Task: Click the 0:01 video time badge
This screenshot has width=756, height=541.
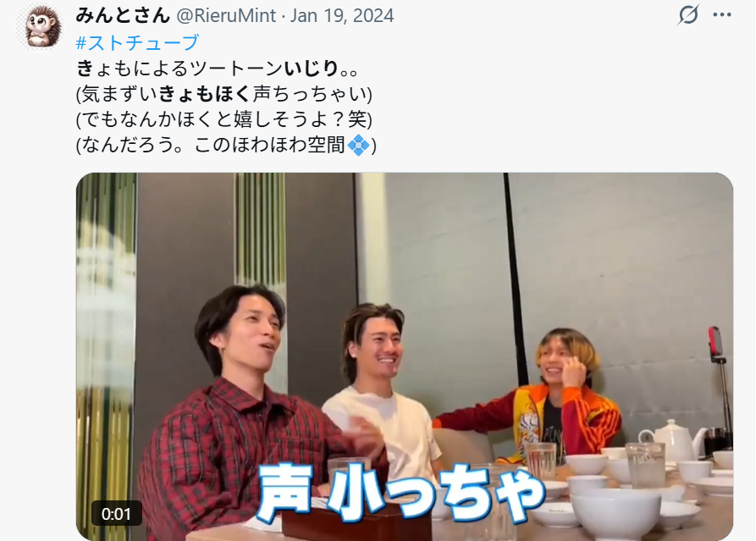Action: click(117, 514)
